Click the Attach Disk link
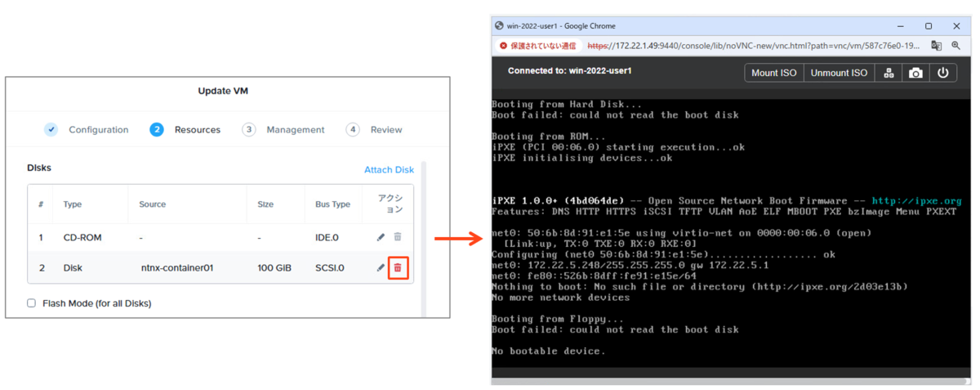The image size is (980, 390). click(x=389, y=169)
